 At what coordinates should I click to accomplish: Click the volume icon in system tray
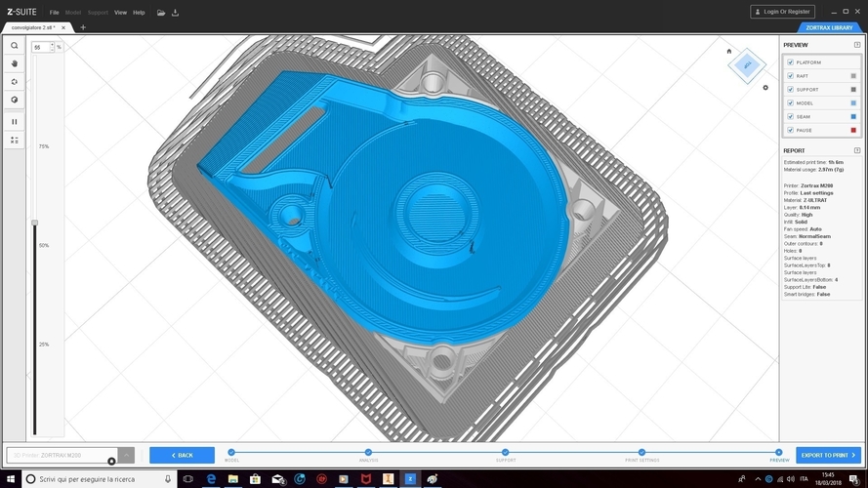click(791, 479)
